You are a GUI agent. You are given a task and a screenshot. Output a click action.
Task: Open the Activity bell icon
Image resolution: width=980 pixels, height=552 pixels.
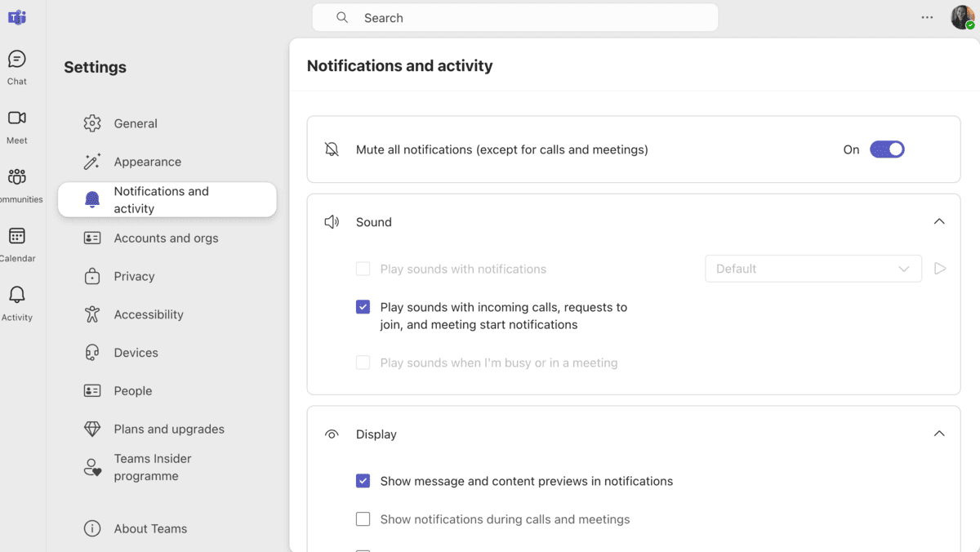point(16,294)
